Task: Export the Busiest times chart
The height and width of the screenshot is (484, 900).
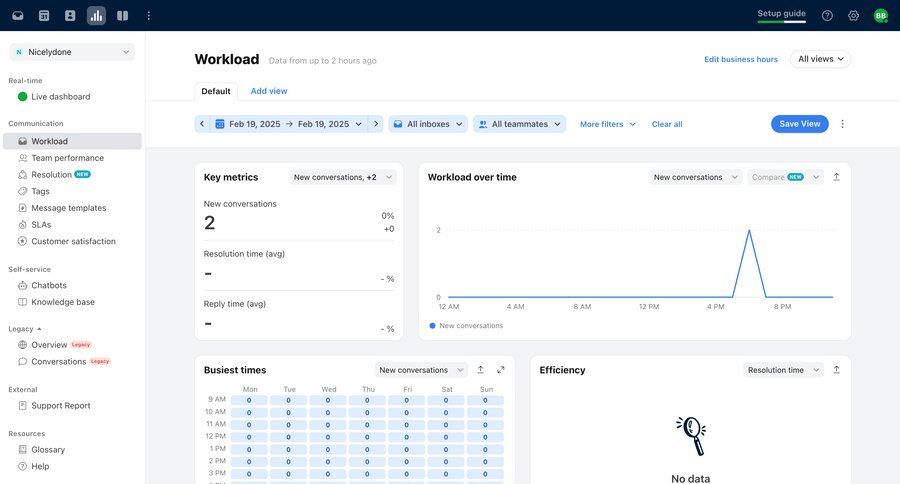Action: click(480, 370)
